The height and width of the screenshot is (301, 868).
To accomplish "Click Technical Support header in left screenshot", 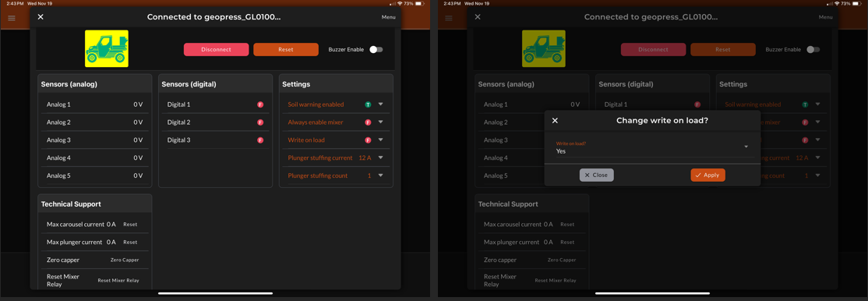I will coord(71,204).
